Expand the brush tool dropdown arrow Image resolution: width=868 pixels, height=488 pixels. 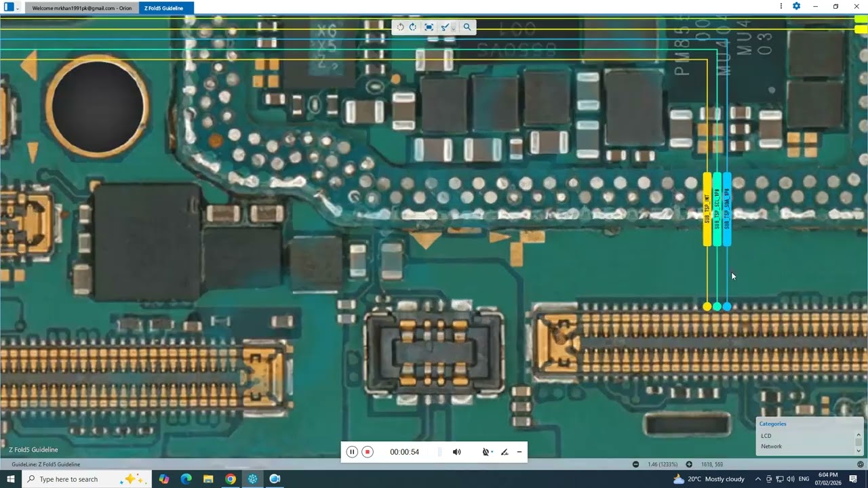(x=452, y=28)
